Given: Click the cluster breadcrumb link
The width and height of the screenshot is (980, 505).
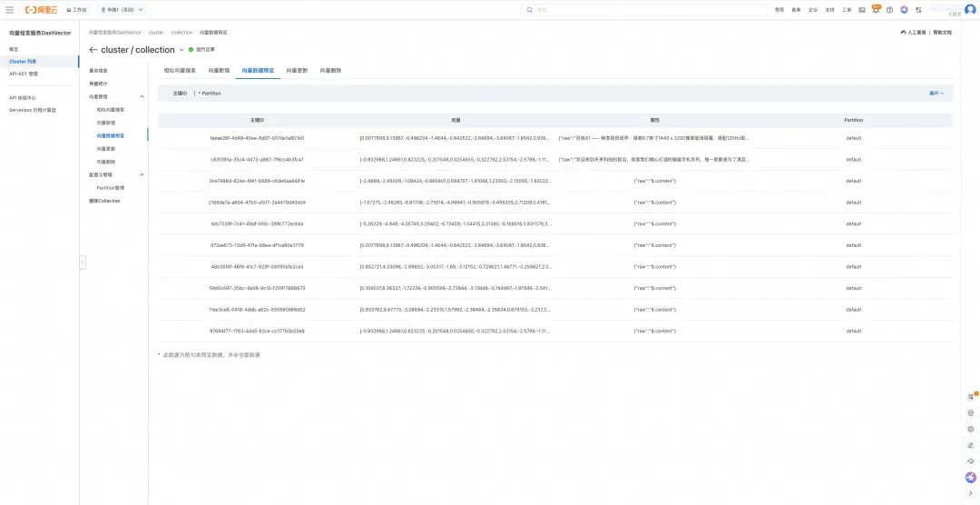Looking at the screenshot, I should [x=156, y=32].
